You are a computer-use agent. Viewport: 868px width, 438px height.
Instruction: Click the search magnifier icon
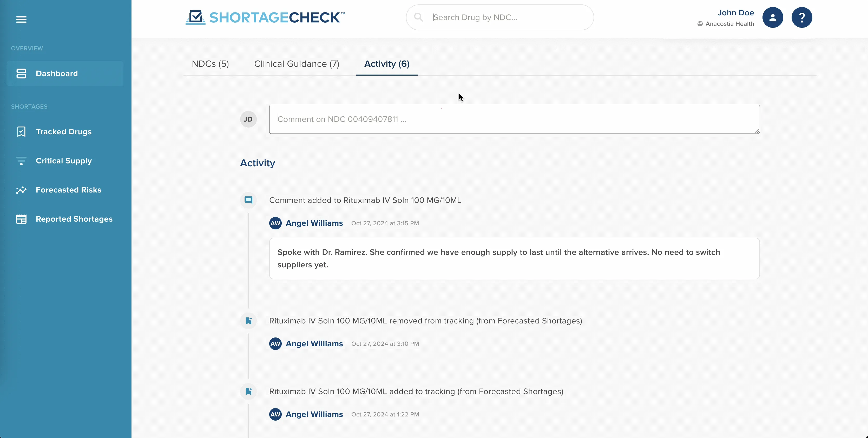(418, 17)
